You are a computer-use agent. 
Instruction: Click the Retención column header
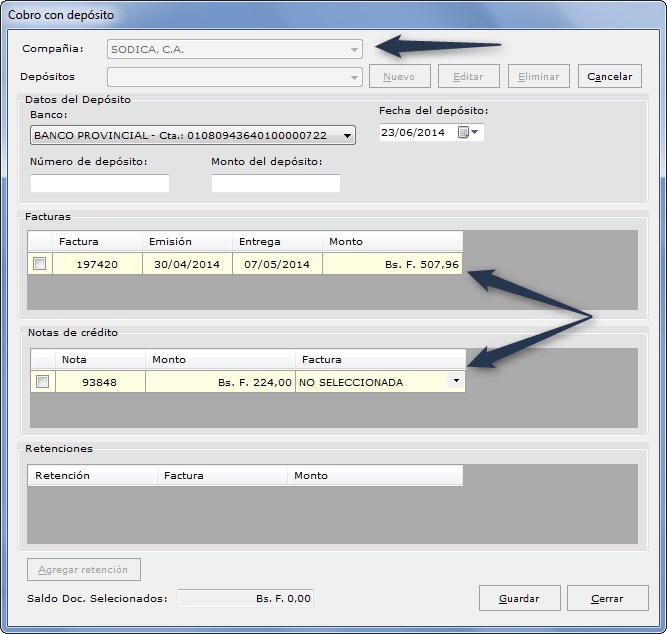pos(92,475)
